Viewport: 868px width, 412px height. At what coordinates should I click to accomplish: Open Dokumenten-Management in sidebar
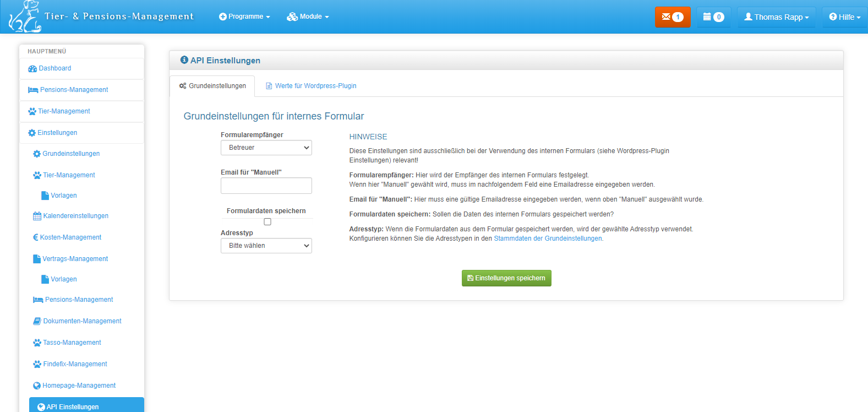[83, 321]
